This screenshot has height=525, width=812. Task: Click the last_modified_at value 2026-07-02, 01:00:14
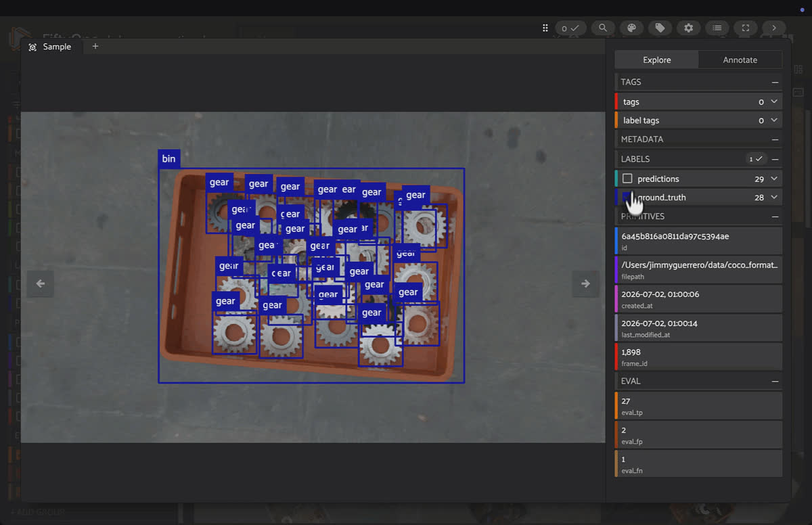click(659, 323)
